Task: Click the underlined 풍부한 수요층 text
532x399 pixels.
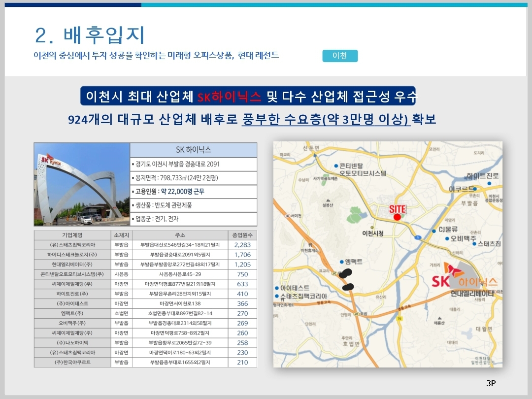Action: coord(326,119)
